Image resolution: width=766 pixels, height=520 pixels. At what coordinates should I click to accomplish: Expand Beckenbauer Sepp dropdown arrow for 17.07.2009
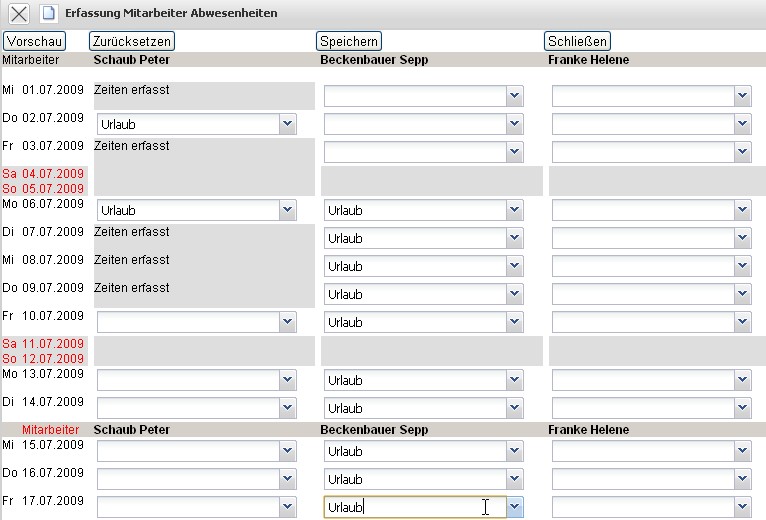click(514, 507)
